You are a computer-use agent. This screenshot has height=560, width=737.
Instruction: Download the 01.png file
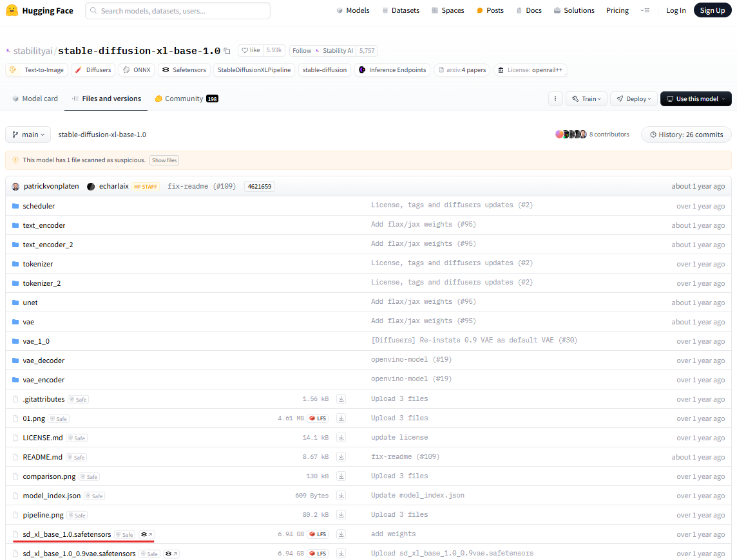(341, 418)
